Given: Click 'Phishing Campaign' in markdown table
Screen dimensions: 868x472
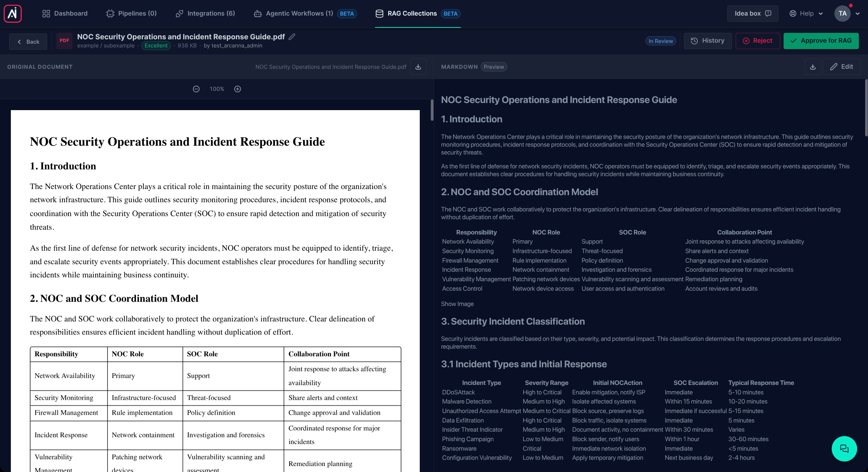Looking at the screenshot, I should click(468, 439).
